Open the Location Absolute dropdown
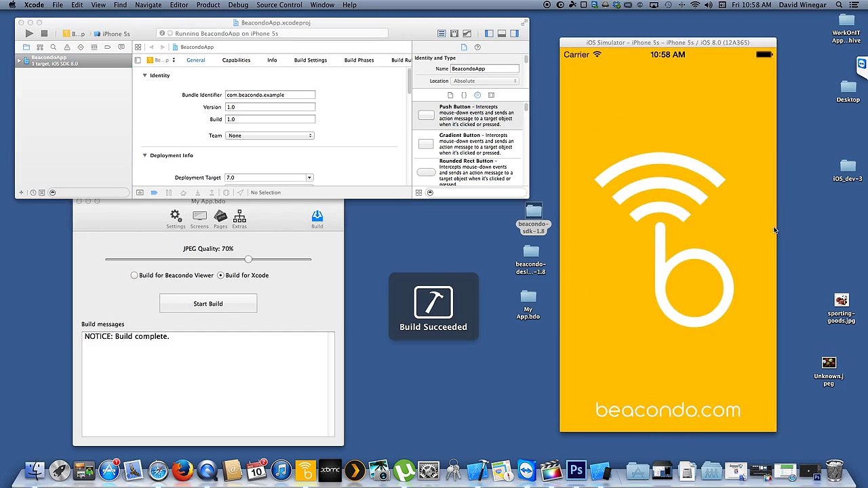This screenshot has width=868, height=488. [x=485, y=81]
